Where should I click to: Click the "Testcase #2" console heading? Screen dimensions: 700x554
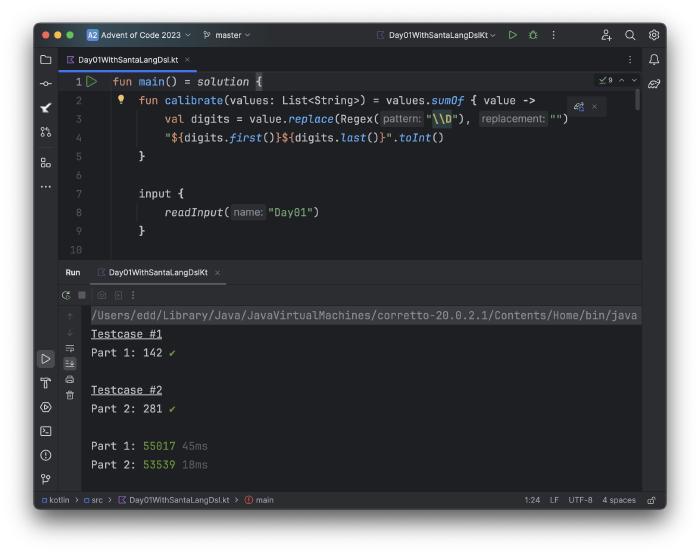[126, 390]
